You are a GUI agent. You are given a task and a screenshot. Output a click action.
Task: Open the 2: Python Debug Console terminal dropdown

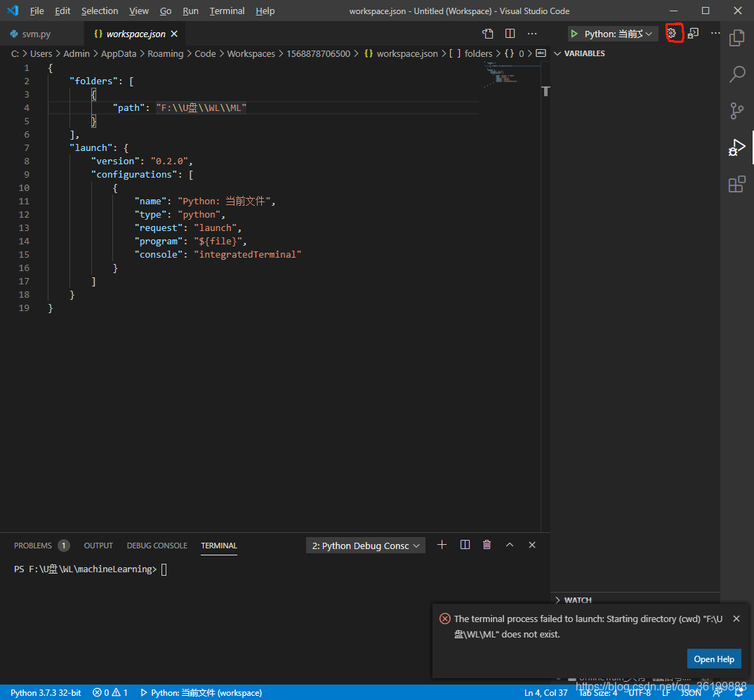(x=365, y=545)
